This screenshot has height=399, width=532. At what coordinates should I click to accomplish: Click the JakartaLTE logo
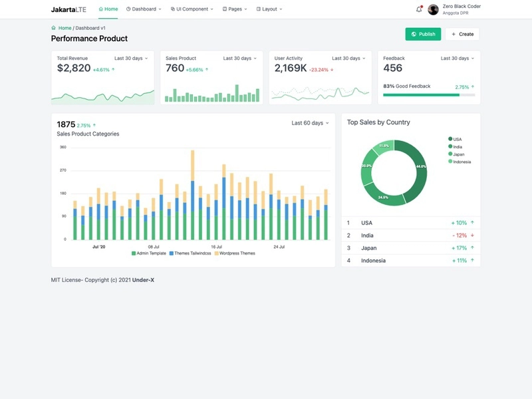tap(68, 9)
